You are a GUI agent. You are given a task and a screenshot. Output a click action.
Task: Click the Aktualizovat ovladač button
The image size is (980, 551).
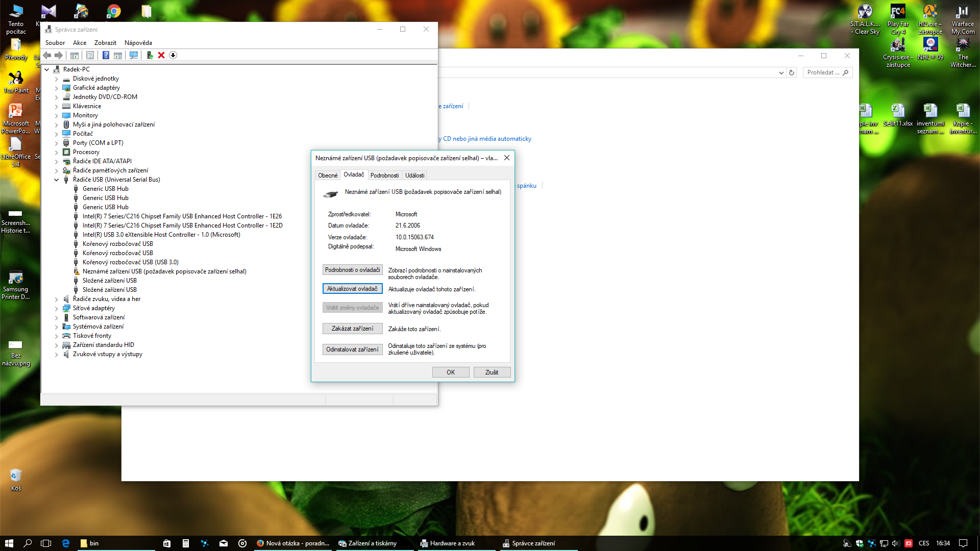click(352, 289)
